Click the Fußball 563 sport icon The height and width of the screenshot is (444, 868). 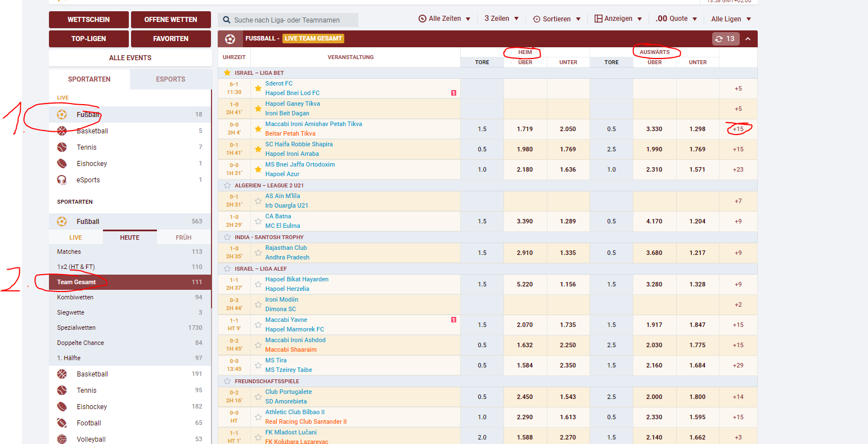pyautogui.click(x=62, y=222)
